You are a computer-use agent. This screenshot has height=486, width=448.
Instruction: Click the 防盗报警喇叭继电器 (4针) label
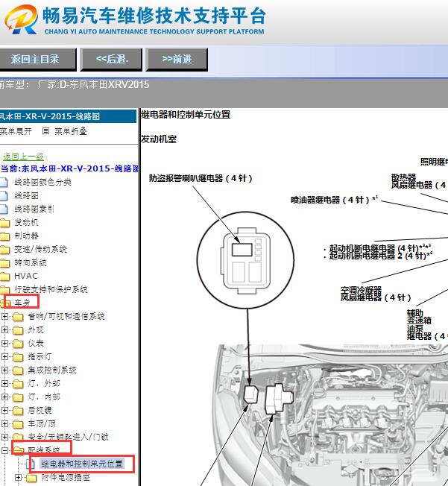point(201,179)
